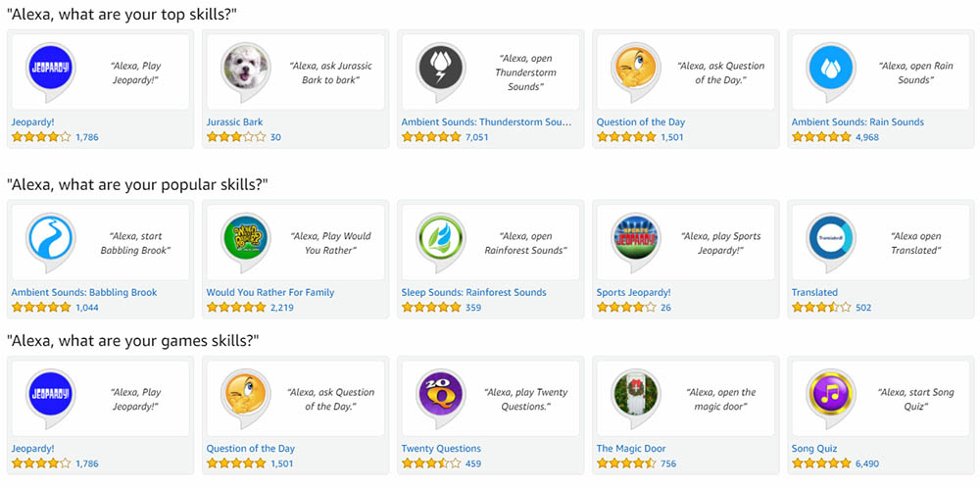Image resolution: width=980 pixels, height=487 pixels.
Task: Click the Twenty Questions 20Q icon
Action: (x=440, y=394)
